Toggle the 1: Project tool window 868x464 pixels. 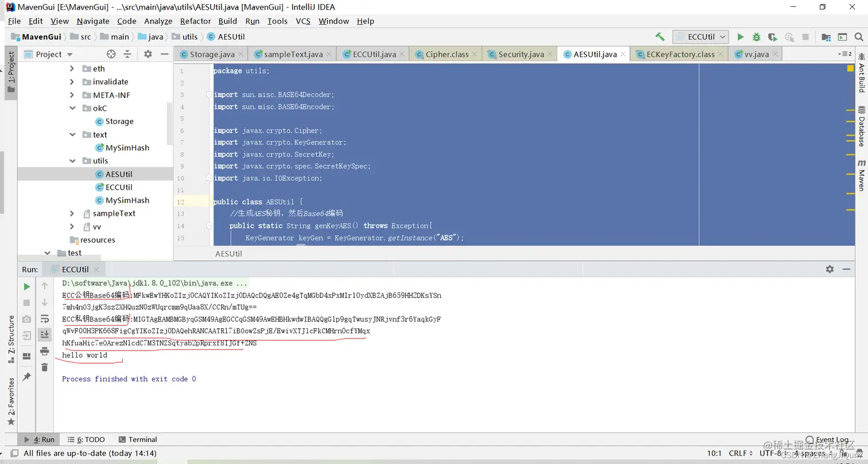(x=11, y=72)
